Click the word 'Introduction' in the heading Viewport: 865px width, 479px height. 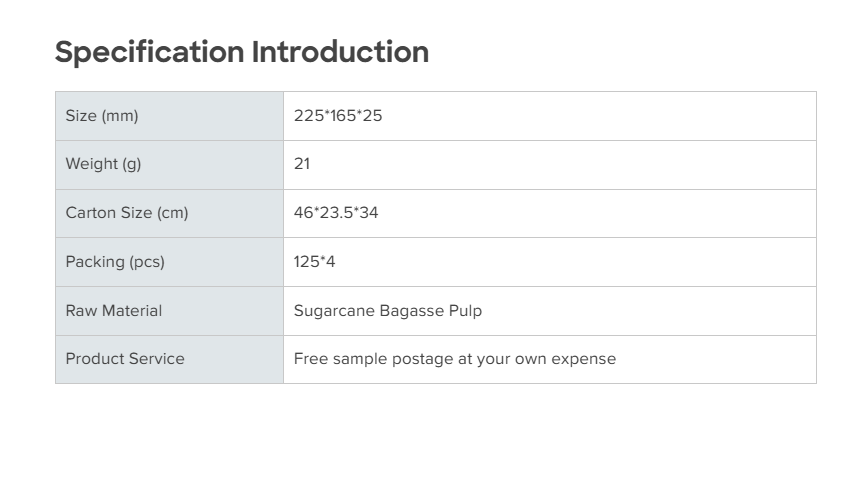tap(340, 52)
